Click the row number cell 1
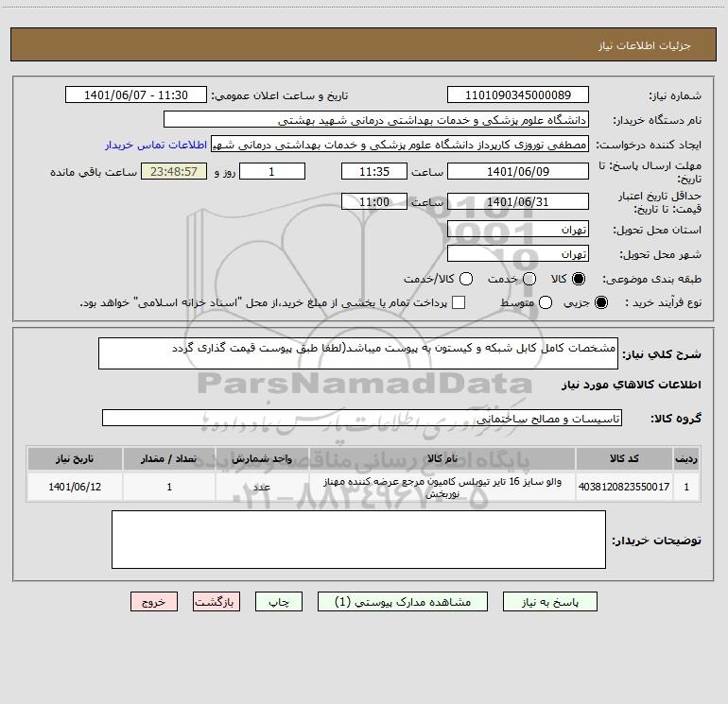The width and height of the screenshot is (728, 704). click(x=686, y=487)
